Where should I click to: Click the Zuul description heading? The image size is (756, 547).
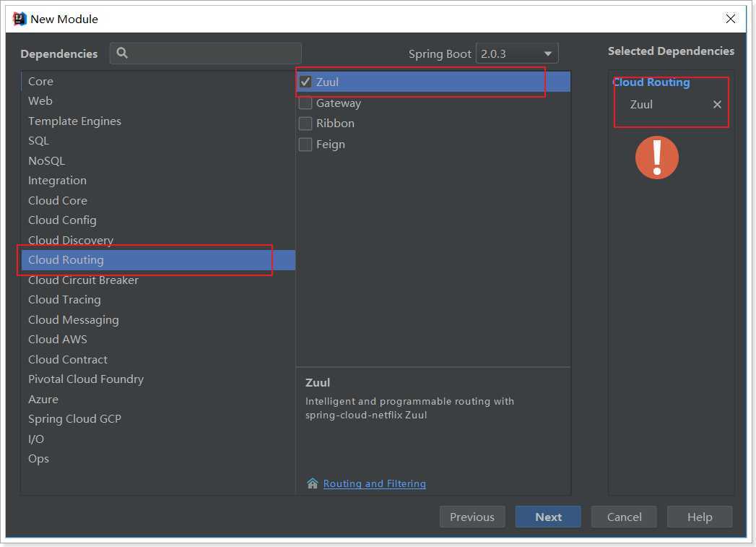[318, 382]
